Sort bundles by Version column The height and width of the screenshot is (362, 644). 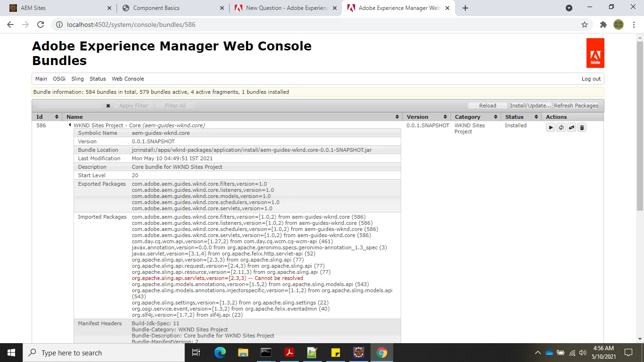[427, 117]
